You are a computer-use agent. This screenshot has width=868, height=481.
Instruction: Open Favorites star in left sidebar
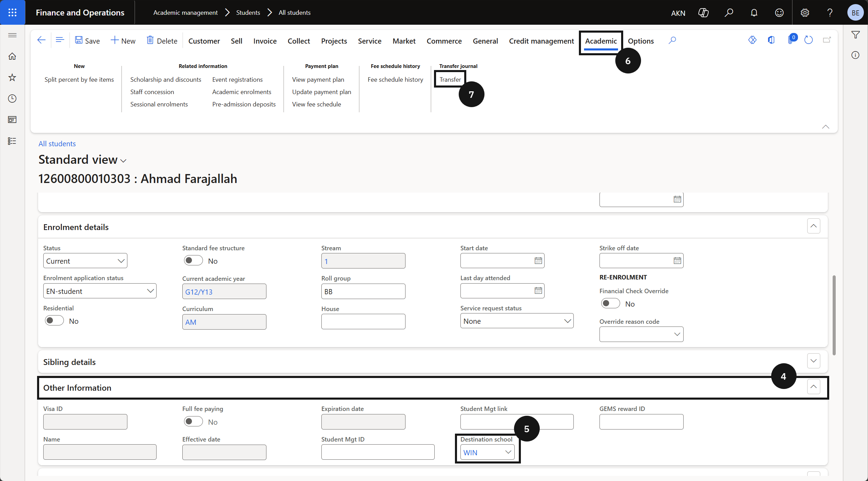tap(12, 78)
